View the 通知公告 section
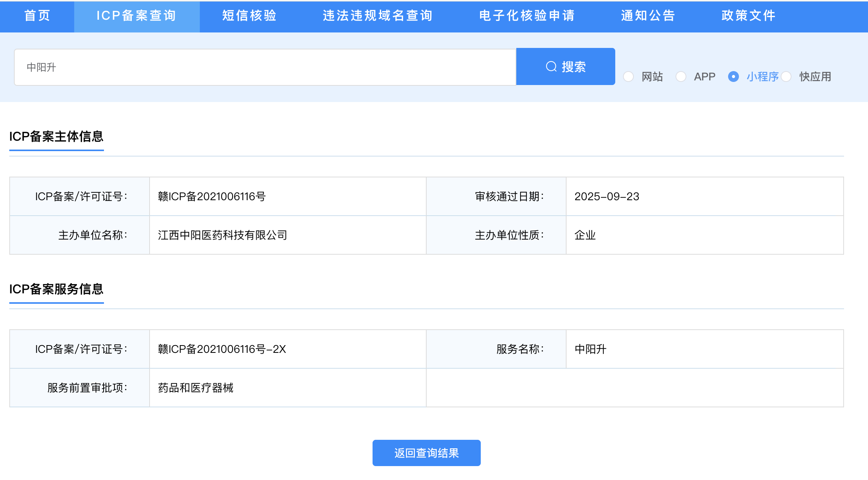This screenshot has width=868, height=480. coord(648,16)
